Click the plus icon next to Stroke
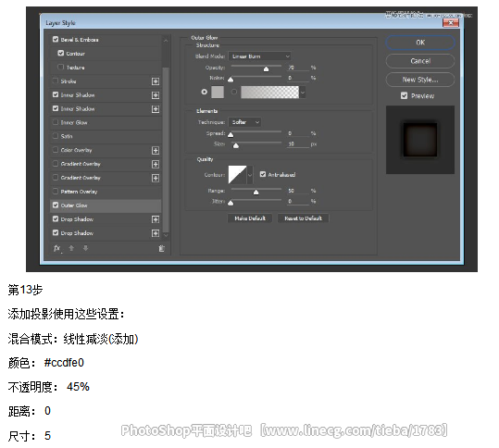 (156, 81)
